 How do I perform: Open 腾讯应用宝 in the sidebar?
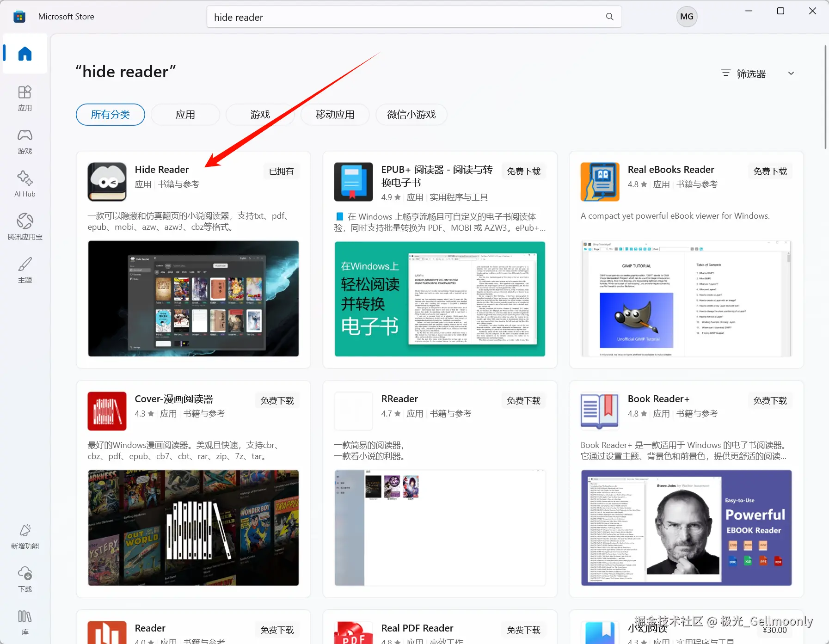[x=25, y=227]
